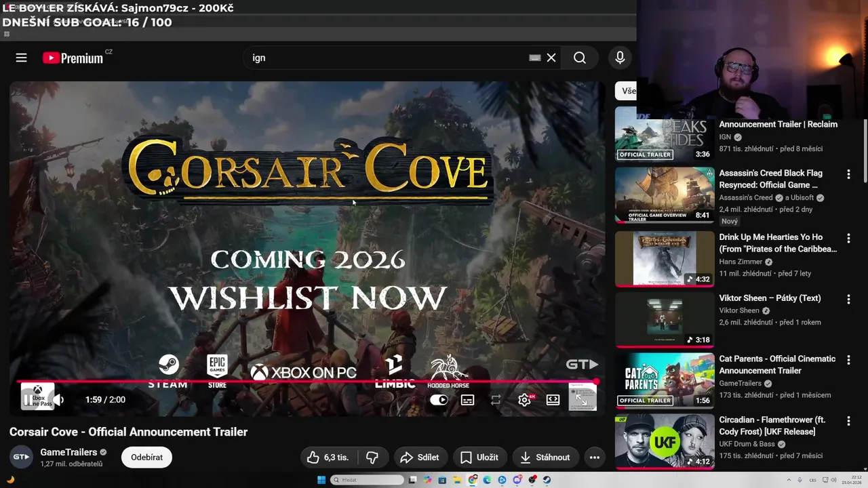Click the UKF Drum & Bass channel name
Image resolution: width=868 pixels, height=488 pixels.
pyautogui.click(x=747, y=444)
